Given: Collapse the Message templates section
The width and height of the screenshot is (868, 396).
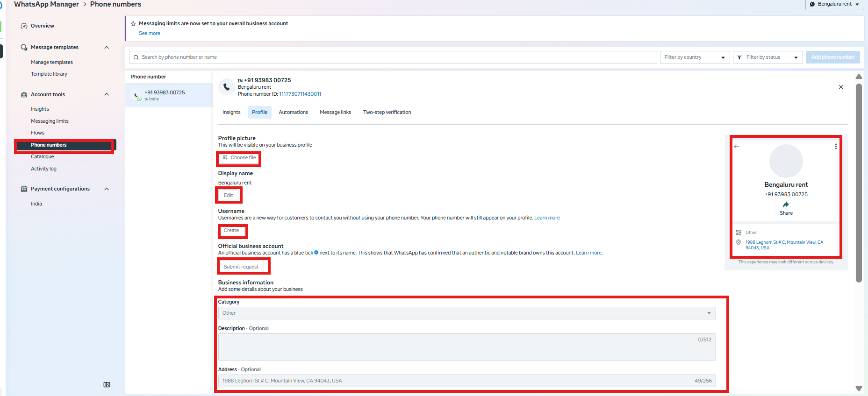Looking at the screenshot, I should point(107,48).
